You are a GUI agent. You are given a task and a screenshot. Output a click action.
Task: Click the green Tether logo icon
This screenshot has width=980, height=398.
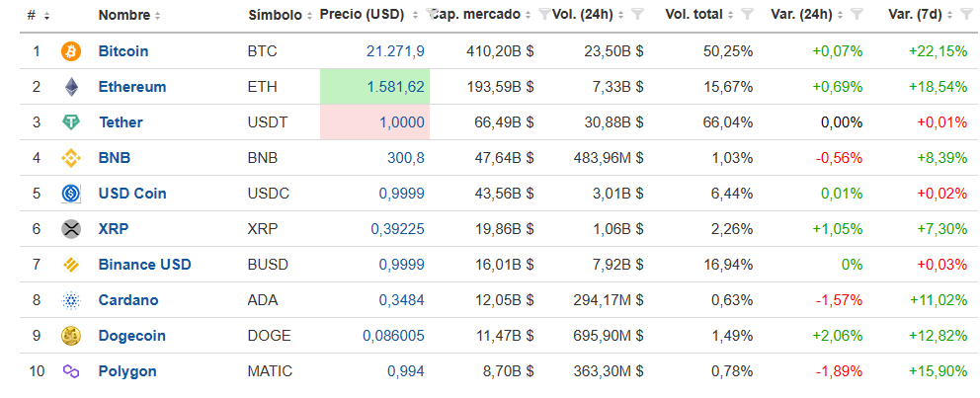click(x=70, y=122)
